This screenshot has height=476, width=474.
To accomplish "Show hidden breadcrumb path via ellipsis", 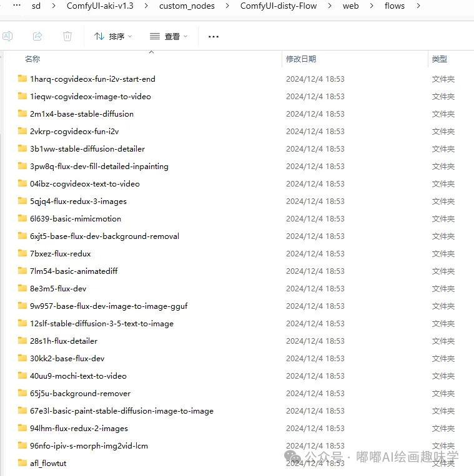I will [x=17, y=5].
